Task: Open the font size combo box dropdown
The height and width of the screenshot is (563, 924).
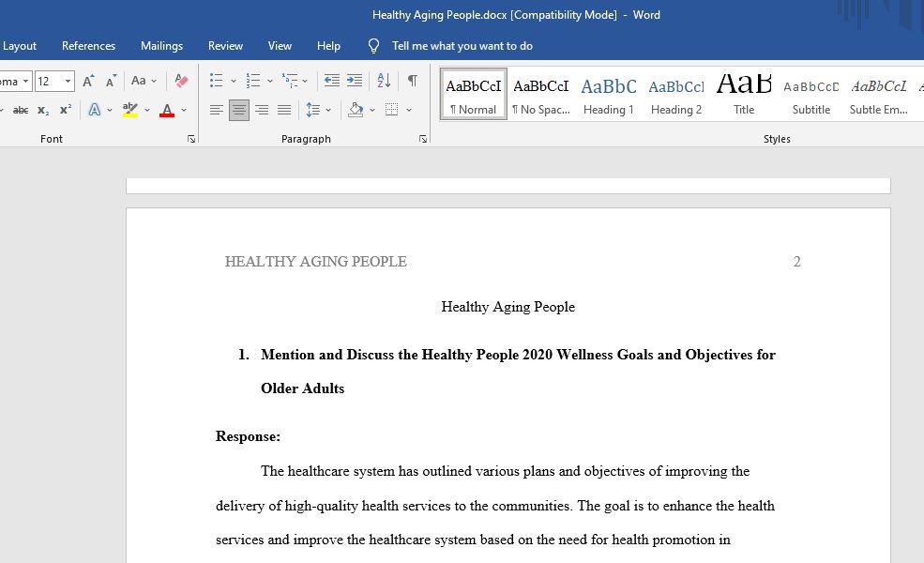Action: pyautogui.click(x=68, y=82)
